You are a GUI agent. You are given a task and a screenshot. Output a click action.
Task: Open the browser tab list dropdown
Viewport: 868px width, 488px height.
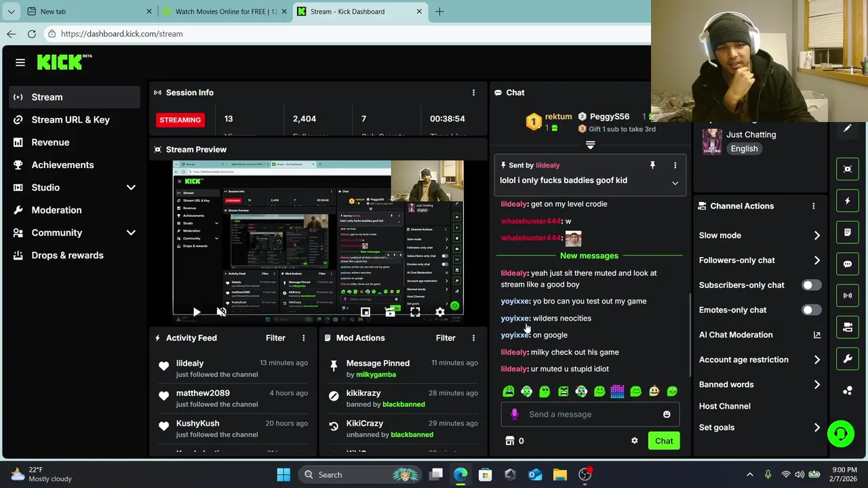[11, 12]
